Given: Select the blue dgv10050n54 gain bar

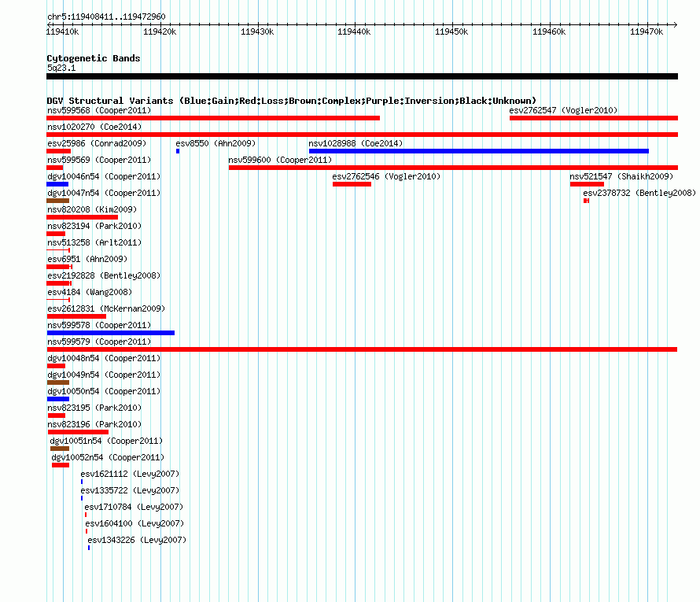Looking at the screenshot, I should pos(58,399).
